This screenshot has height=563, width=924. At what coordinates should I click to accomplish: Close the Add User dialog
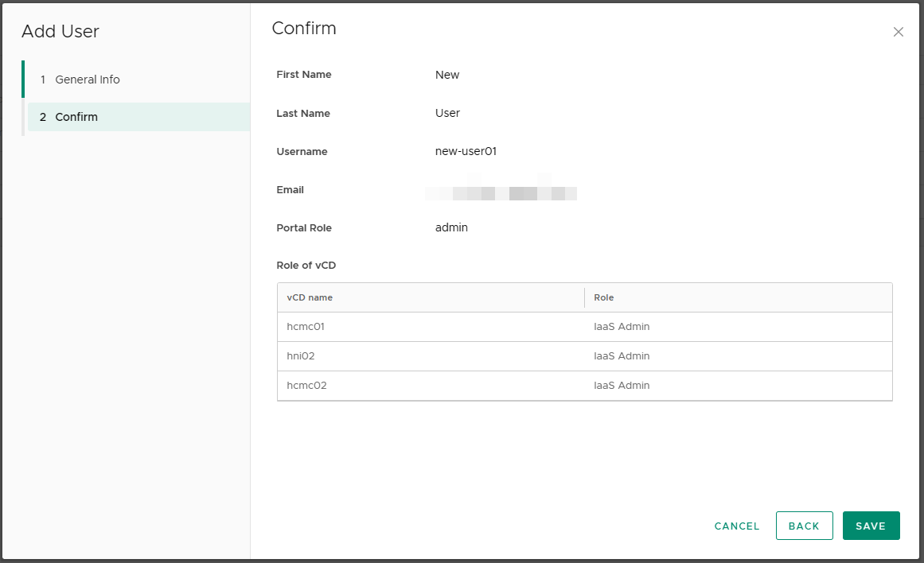(x=898, y=32)
